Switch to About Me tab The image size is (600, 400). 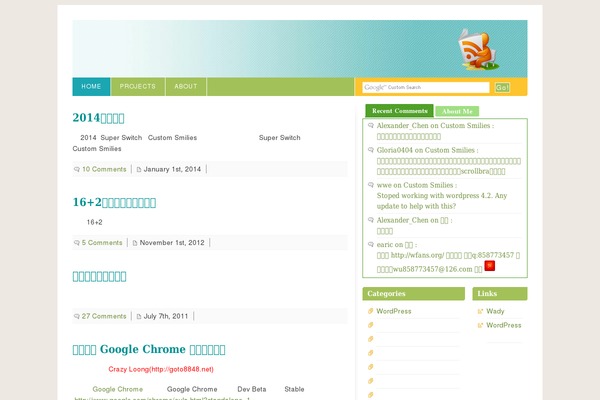click(x=457, y=111)
